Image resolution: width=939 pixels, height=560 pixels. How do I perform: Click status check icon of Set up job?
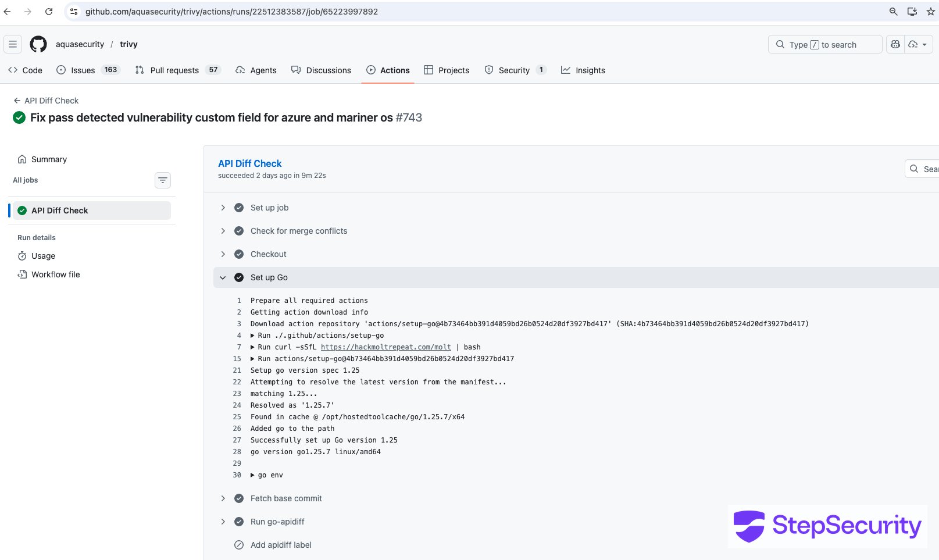(x=239, y=208)
